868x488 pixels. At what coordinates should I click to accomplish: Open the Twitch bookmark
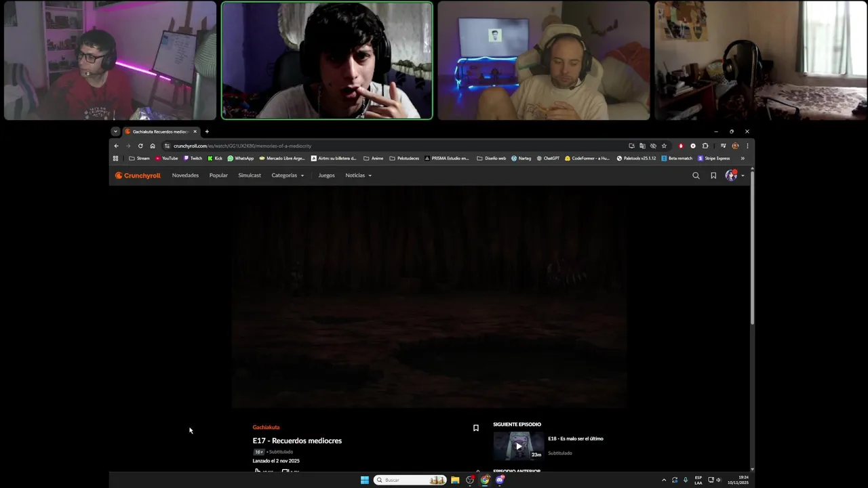click(x=193, y=159)
